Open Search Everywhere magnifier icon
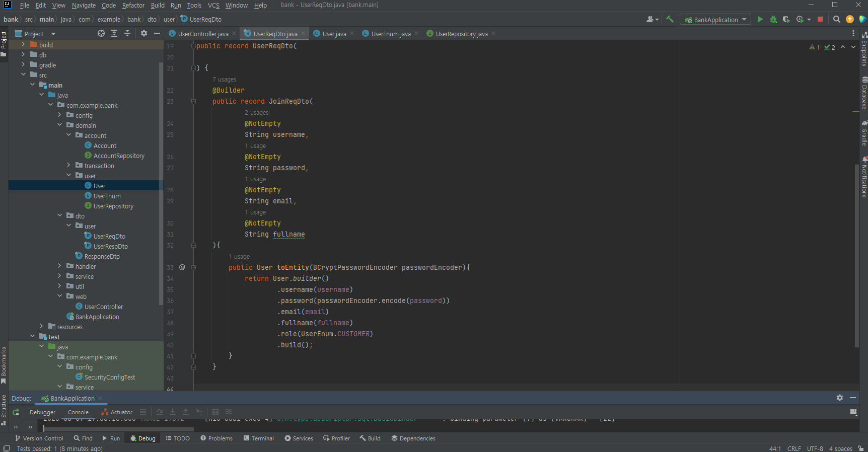This screenshot has height=452, width=868. coord(837,19)
